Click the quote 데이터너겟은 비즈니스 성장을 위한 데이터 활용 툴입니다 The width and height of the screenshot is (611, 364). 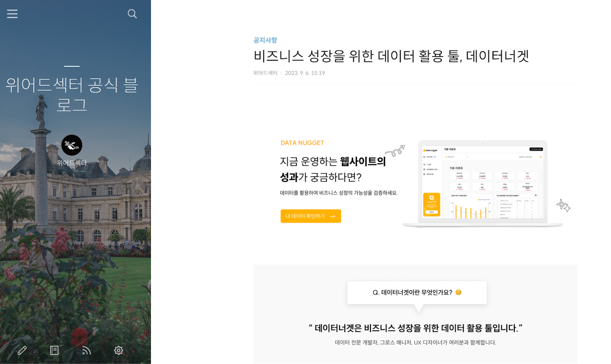(x=415, y=328)
